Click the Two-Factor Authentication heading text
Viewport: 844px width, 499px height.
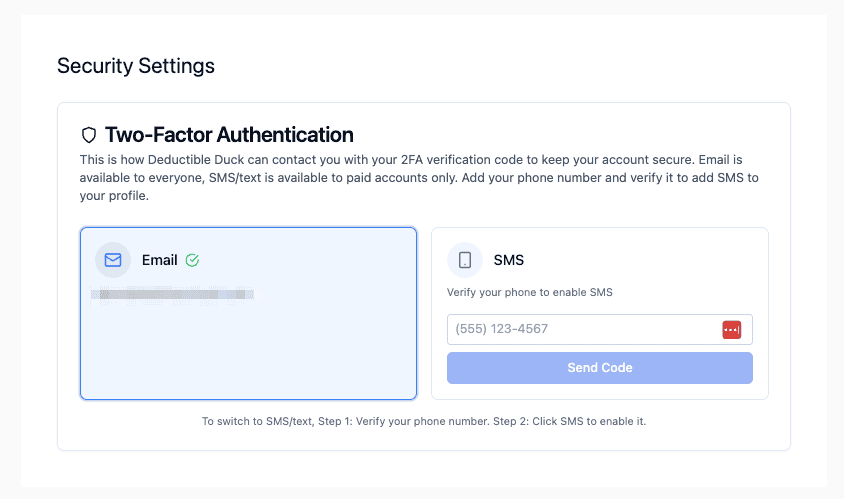tap(229, 135)
